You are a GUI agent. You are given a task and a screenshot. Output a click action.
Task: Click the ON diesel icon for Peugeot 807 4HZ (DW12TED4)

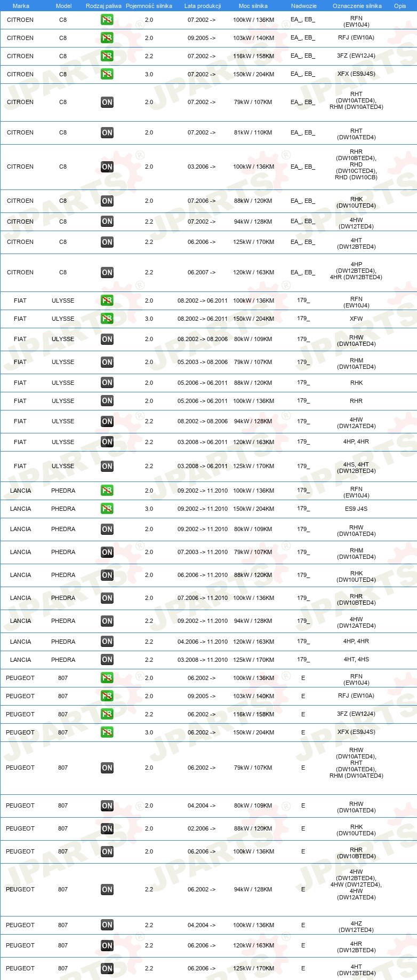point(107,925)
